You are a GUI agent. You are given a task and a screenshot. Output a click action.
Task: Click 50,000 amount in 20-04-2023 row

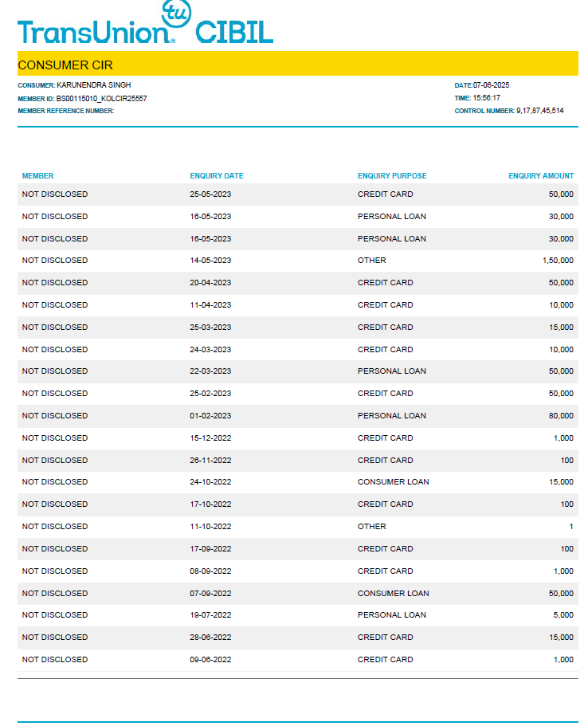561,283
